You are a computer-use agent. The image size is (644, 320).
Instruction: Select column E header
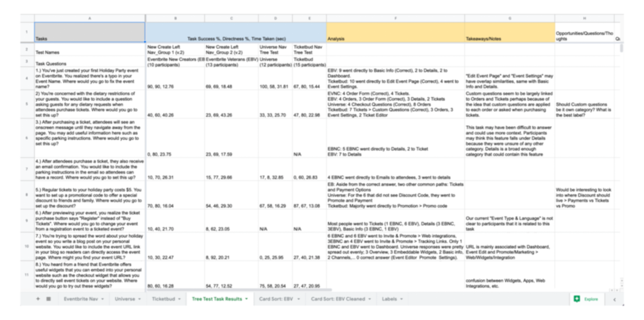309,18
